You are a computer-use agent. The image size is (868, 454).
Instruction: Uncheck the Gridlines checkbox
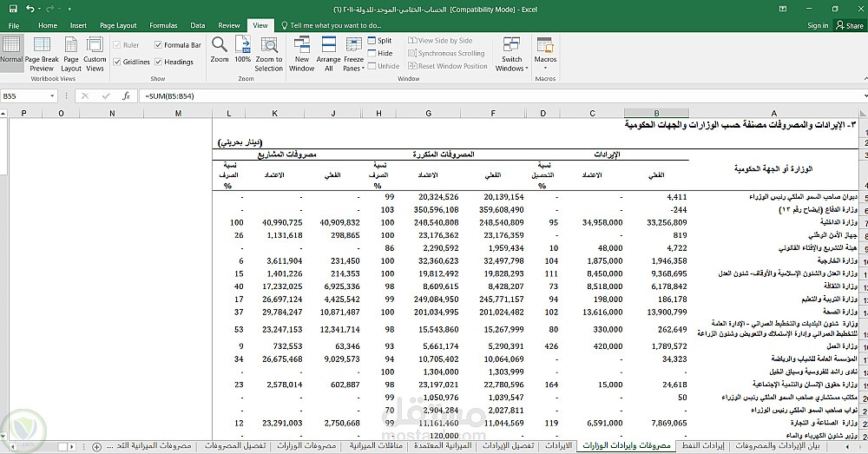117,63
